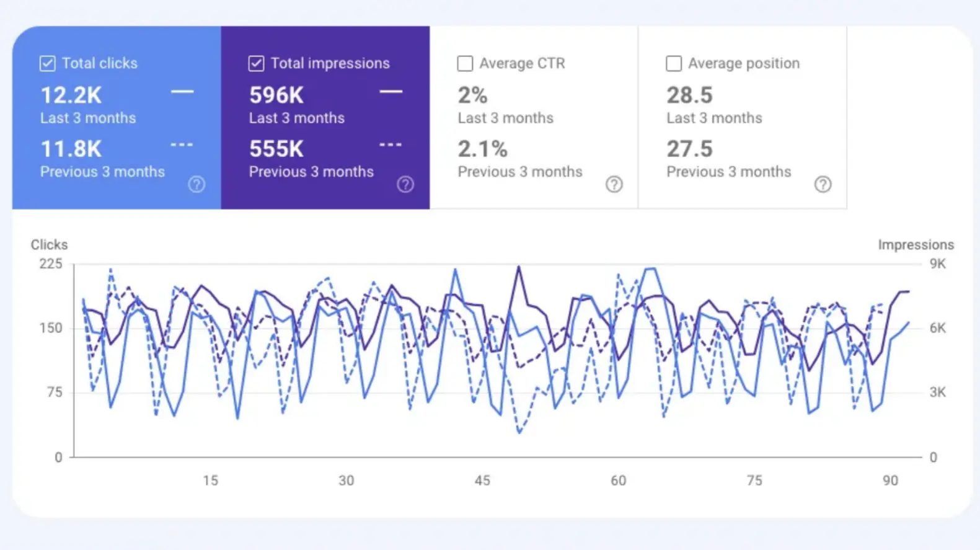Click the 6K impressions axis label
Image resolution: width=980 pixels, height=550 pixels.
(x=938, y=328)
